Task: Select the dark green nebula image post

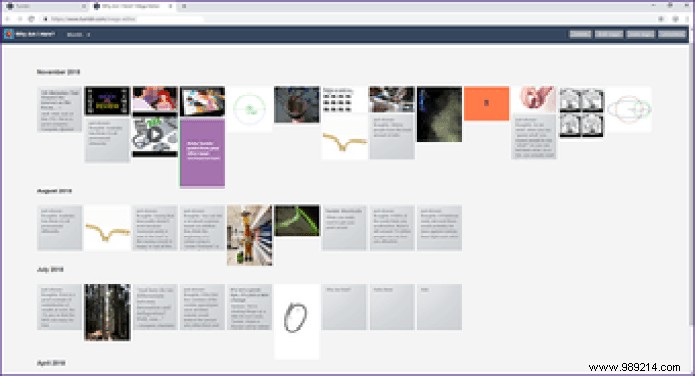Action: coord(439,114)
